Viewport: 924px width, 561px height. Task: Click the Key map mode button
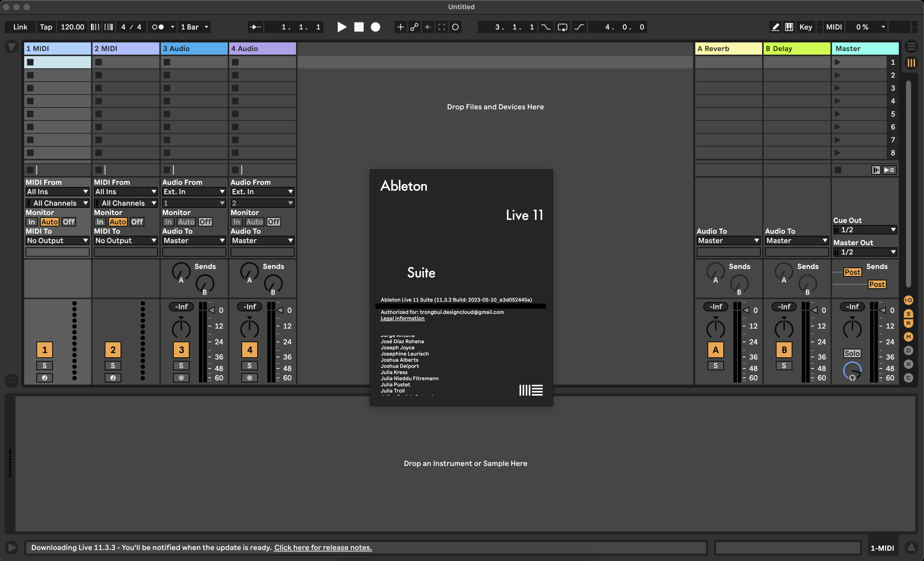[806, 27]
